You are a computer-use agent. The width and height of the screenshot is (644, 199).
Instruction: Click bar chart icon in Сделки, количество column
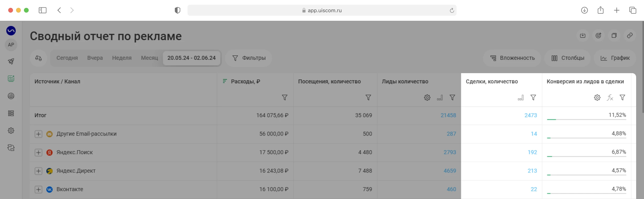pos(521,98)
